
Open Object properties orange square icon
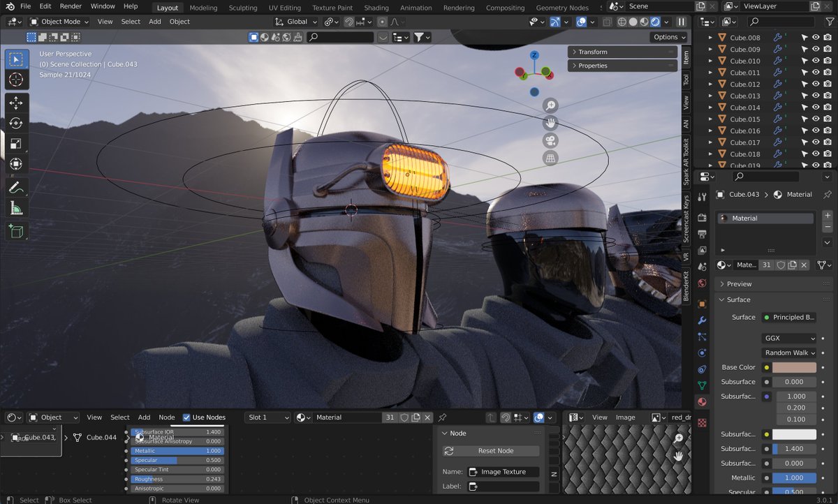coord(702,304)
